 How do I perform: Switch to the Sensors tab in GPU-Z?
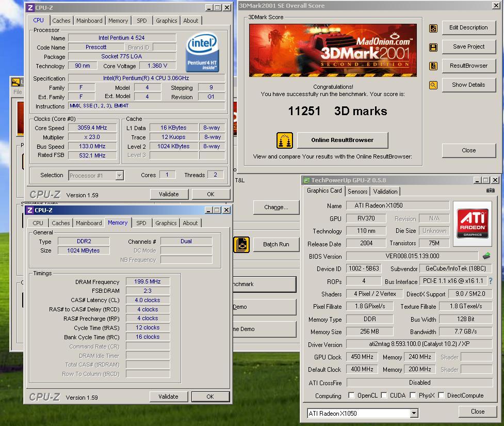(x=357, y=192)
